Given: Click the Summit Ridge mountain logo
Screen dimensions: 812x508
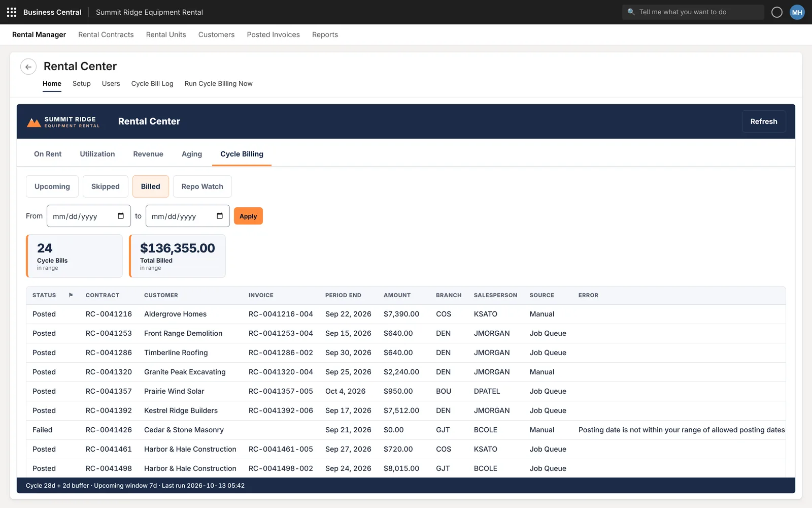Looking at the screenshot, I should tap(34, 122).
